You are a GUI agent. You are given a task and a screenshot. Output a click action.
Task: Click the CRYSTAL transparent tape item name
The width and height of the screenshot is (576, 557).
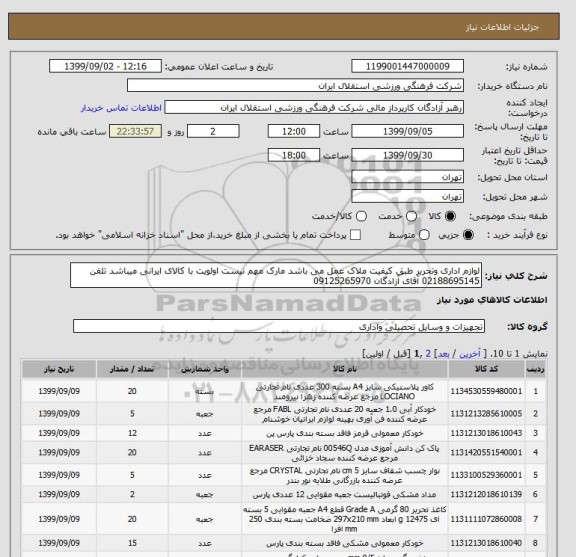(x=345, y=475)
